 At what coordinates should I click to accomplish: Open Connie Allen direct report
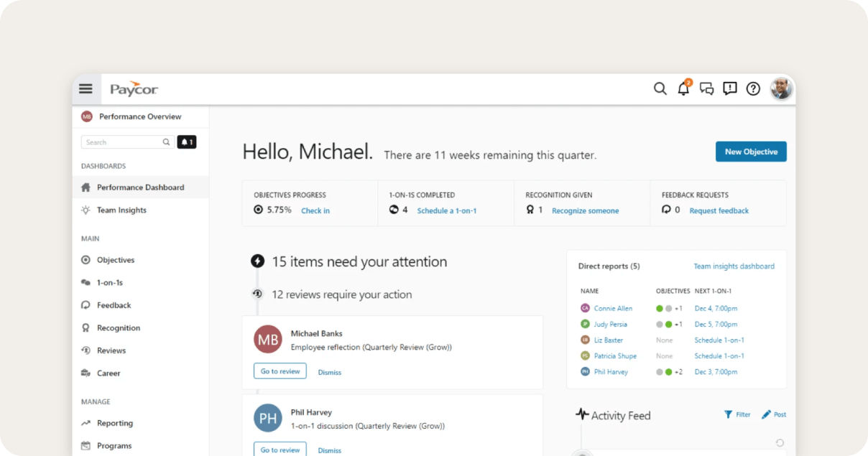pos(613,309)
